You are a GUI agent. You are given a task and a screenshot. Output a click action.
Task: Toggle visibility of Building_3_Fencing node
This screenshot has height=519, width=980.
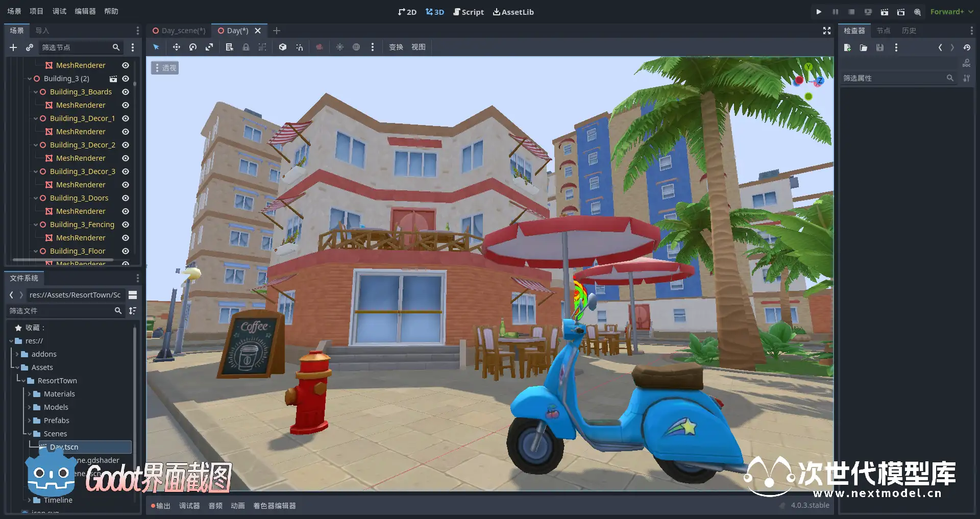coord(126,225)
